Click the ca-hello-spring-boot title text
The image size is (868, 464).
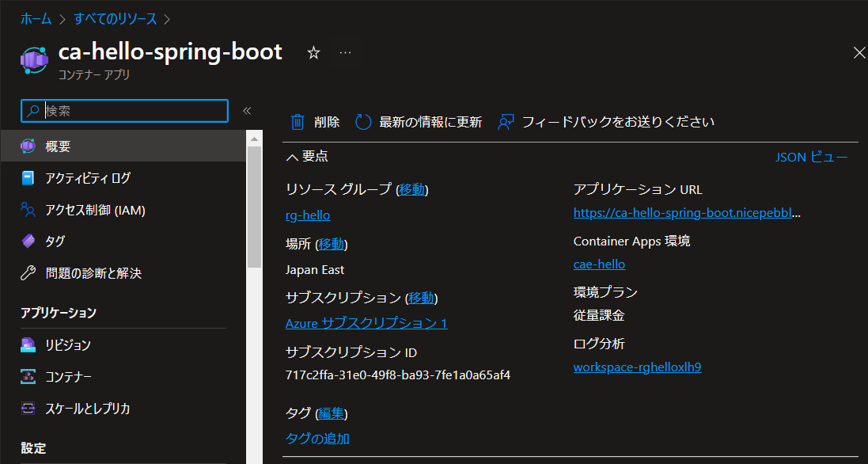coord(170,51)
